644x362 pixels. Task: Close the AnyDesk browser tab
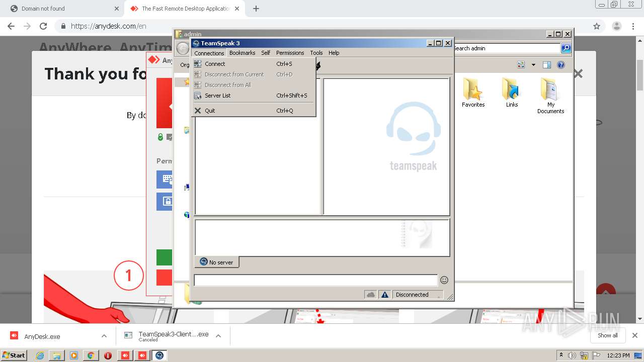(237, 9)
